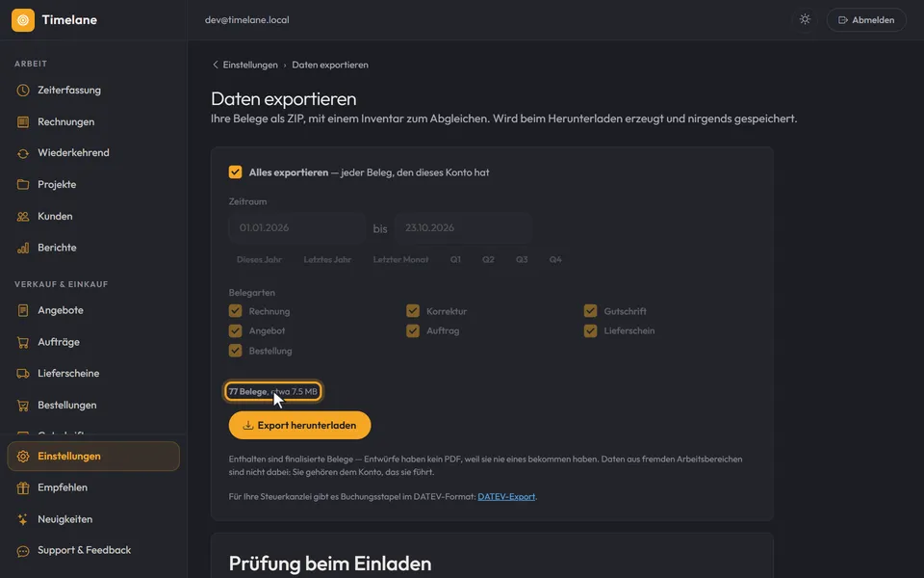Viewport: 924px width, 578px height.
Task: Click the download icon in Export herunterladen
Action: point(248,425)
